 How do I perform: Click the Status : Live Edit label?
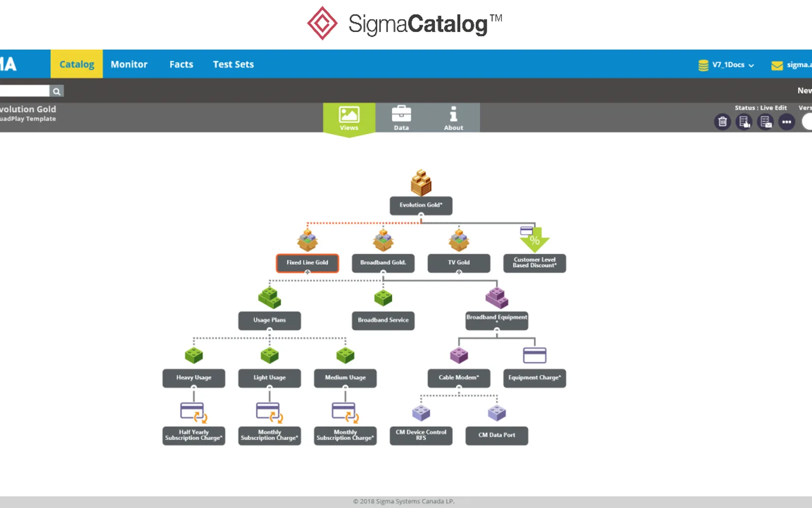click(761, 108)
